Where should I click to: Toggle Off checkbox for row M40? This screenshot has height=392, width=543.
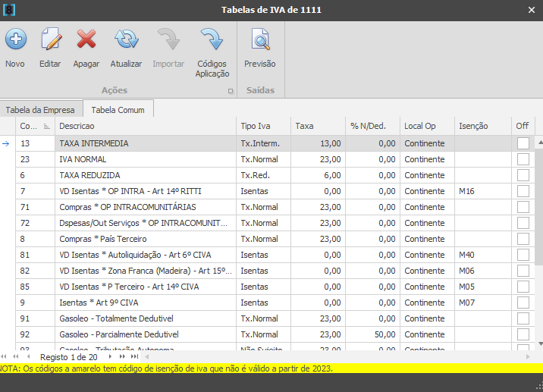(523, 255)
